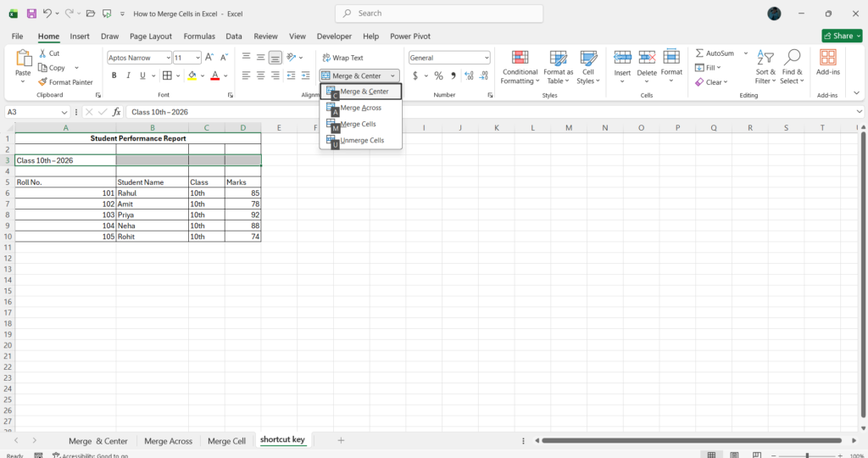Click the Paste clipboard icon
868x458 pixels.
pos(23,58)
